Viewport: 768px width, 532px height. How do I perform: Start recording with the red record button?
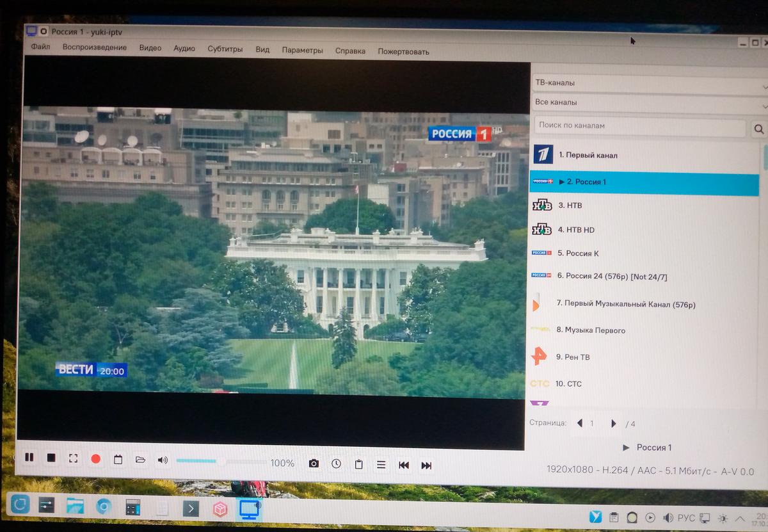pyautogui.click(x=96, y=459)
